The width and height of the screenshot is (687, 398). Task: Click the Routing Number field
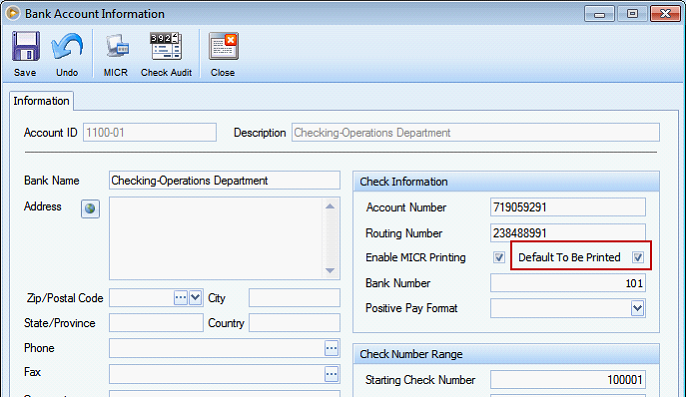point(568,233)
